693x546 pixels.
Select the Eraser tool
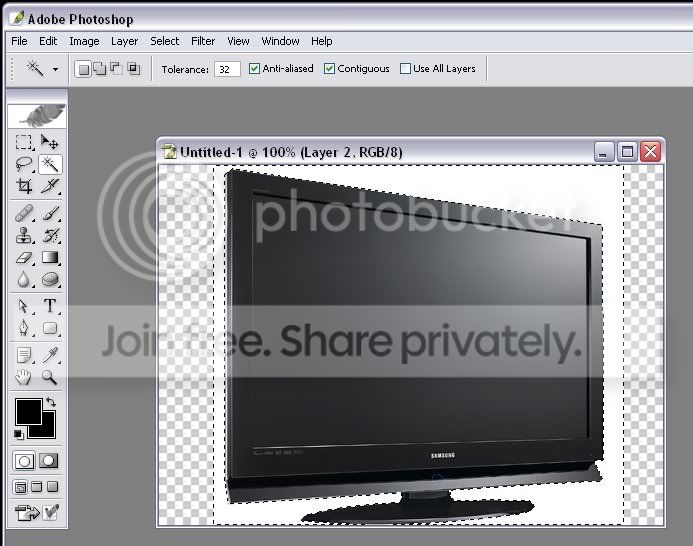(x=23, y=257)
